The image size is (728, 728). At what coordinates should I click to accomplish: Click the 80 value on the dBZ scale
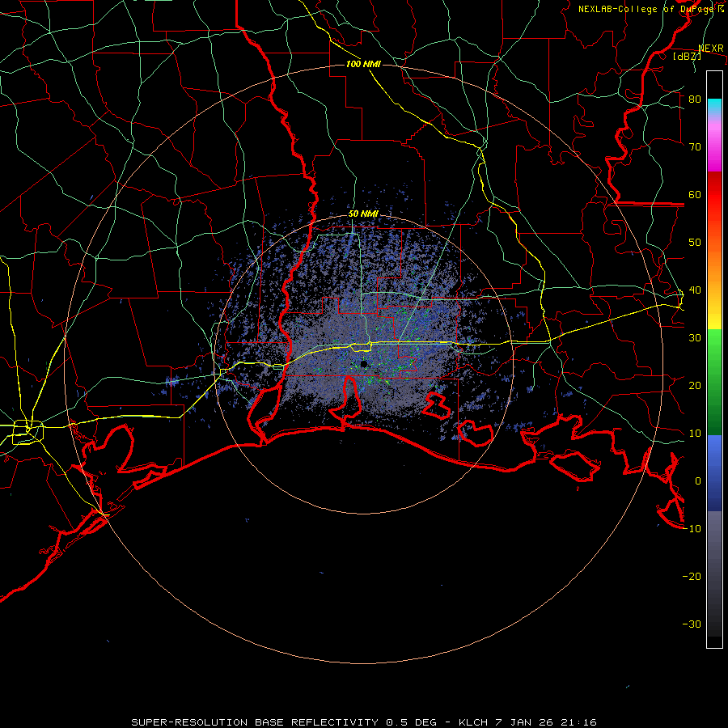point(695,99)
